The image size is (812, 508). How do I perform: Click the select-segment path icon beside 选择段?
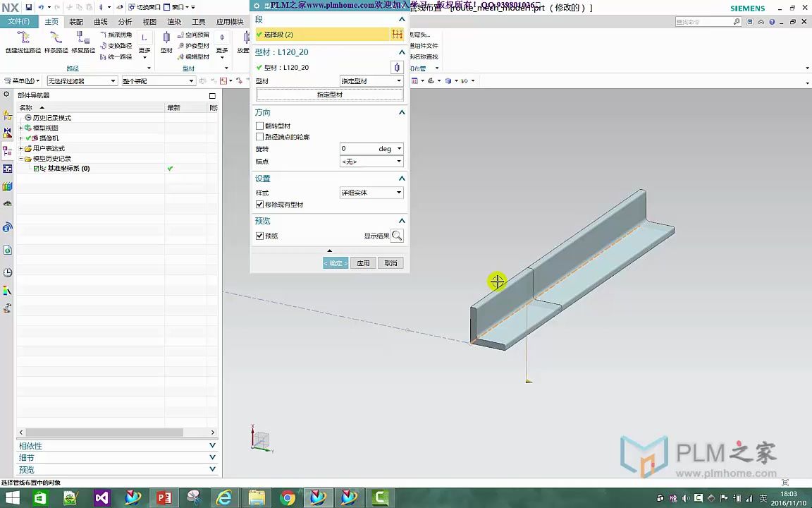pyautogui.click(x=398, y=34)
